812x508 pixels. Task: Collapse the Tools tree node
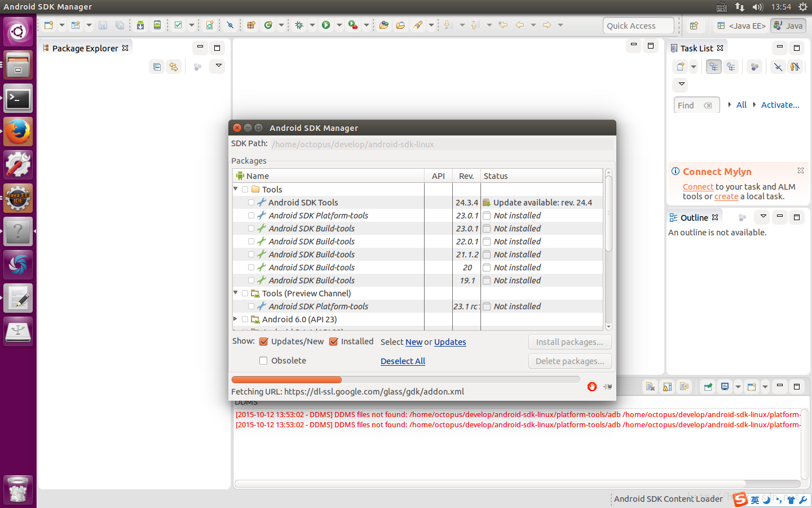[x=236, y=189]
